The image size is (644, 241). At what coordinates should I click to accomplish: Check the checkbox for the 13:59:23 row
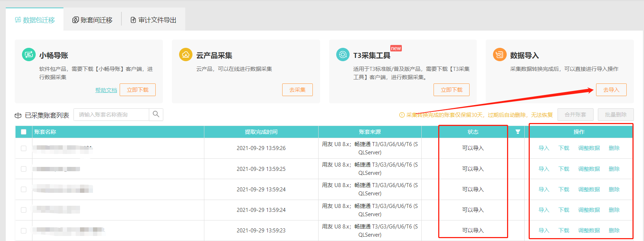click(x=24, y=231)
